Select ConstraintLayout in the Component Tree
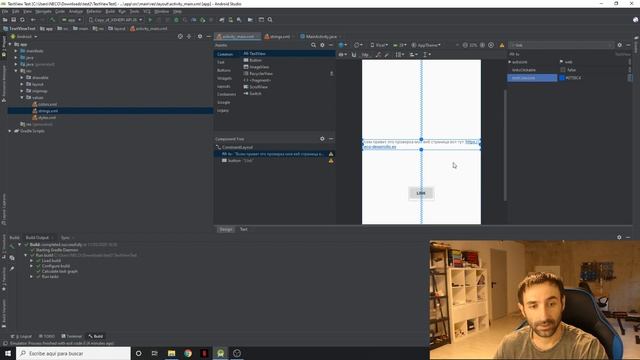Viewport: 640px width, 360px height. [x=234, y=147]
